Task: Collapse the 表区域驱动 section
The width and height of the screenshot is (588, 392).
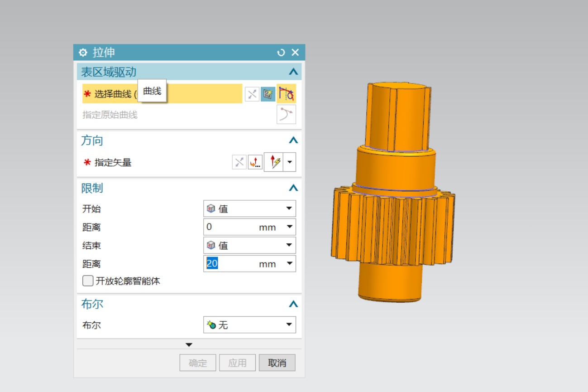Action: click(x=293, y=72)
